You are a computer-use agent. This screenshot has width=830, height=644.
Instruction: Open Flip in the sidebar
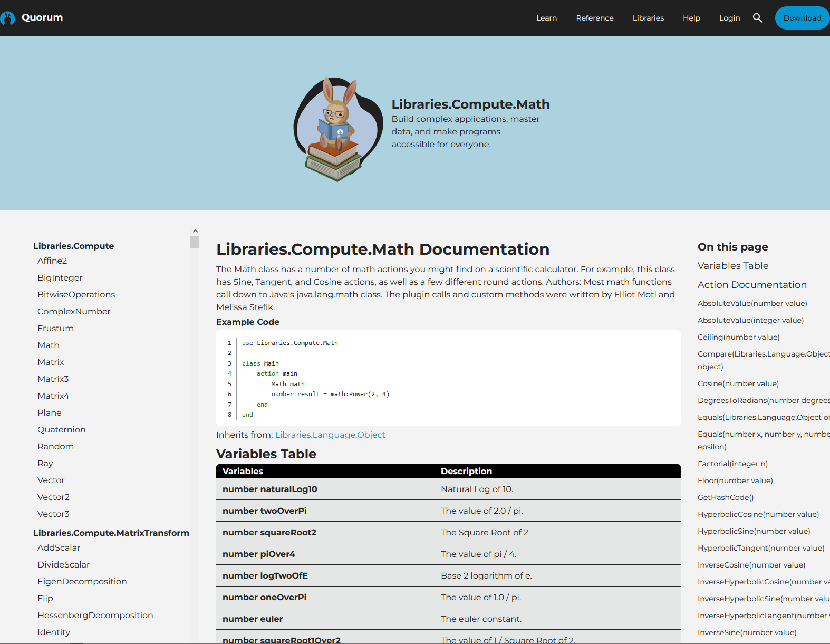click(45, 598)
